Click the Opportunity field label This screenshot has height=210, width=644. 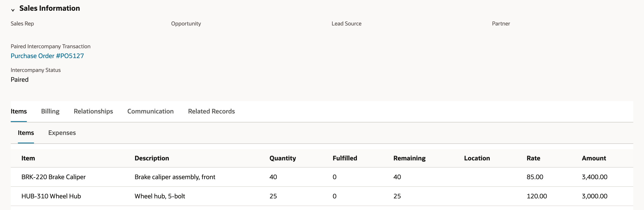click(x=186, y=24)
